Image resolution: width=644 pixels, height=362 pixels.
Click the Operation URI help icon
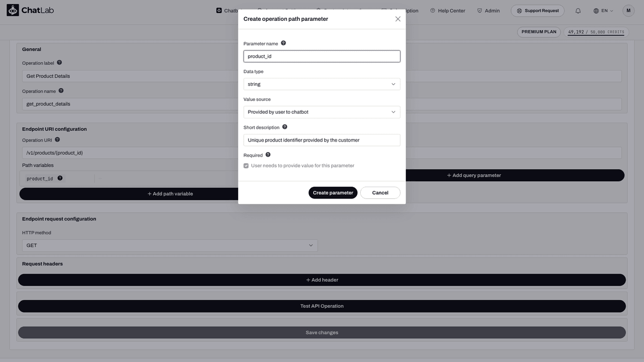57,139
